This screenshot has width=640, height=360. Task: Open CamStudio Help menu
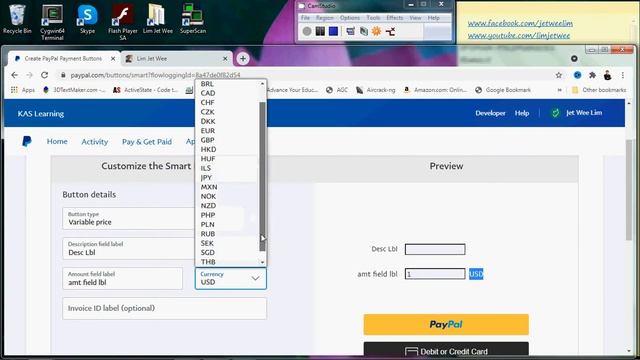coord(433,18)
